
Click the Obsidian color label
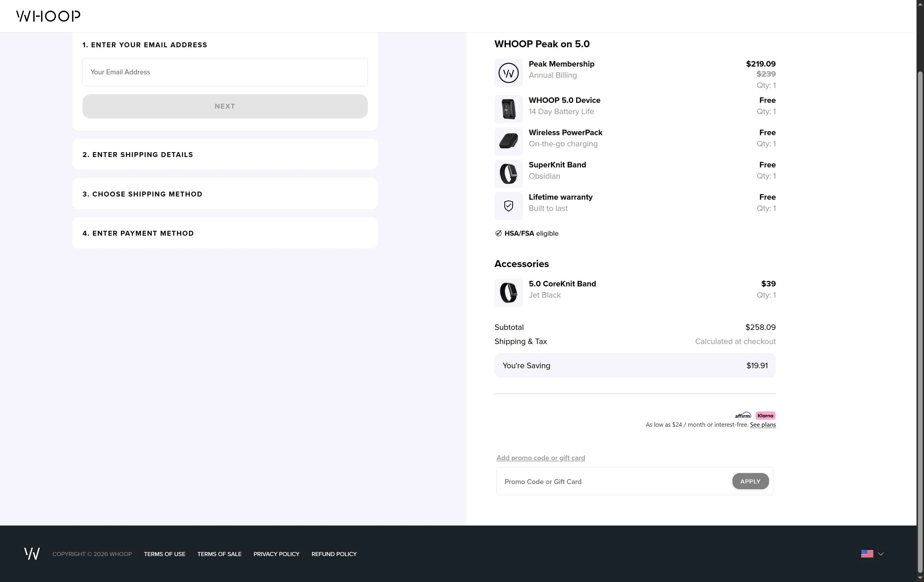(x=544, y=176)
